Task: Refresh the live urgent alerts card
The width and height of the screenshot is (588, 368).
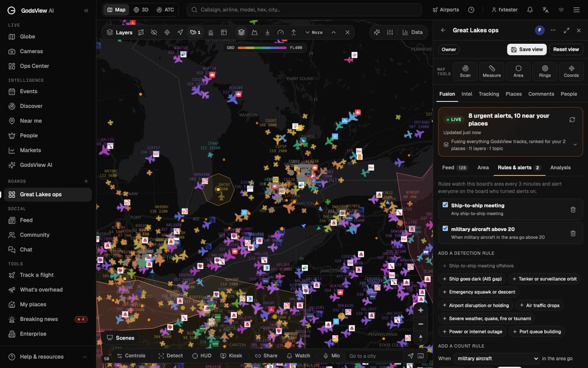Action: [572, 120]
